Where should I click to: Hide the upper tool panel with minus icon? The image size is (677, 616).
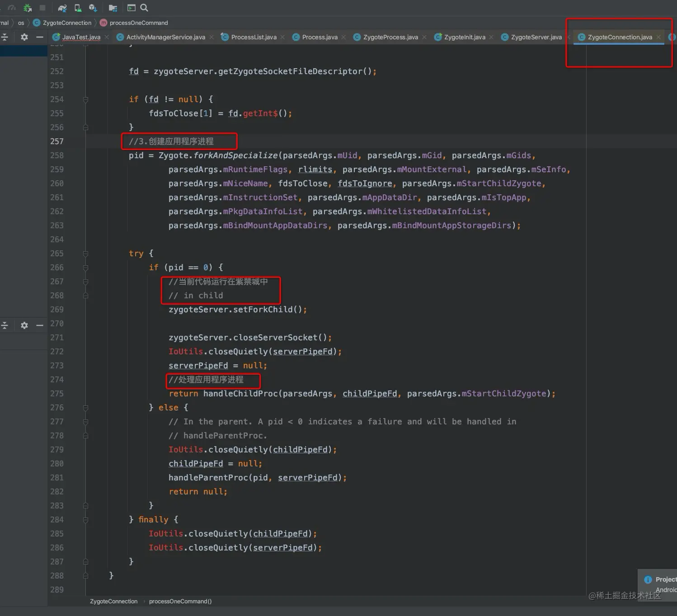(40, 37)
